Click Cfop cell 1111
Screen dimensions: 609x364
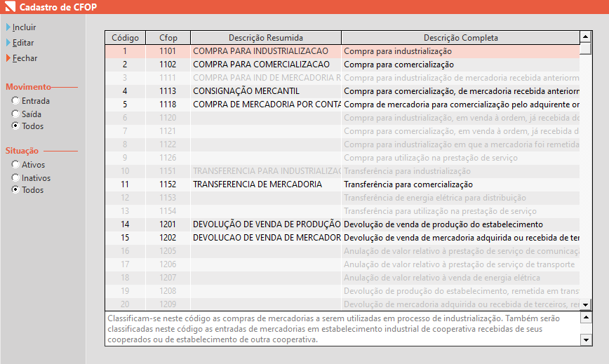(168, 78)
